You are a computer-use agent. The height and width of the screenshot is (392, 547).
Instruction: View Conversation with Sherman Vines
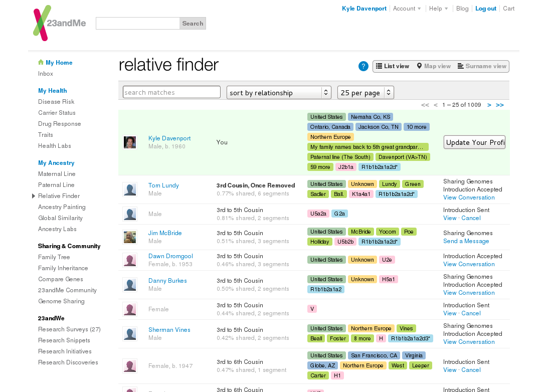469,342
